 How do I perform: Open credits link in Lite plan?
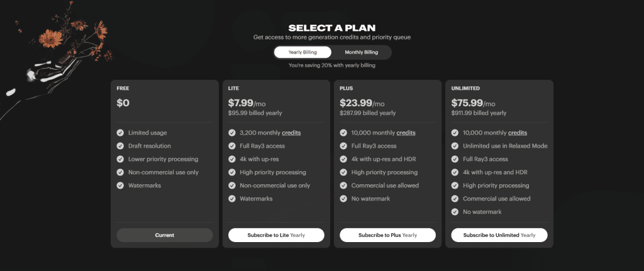(291, 133)
